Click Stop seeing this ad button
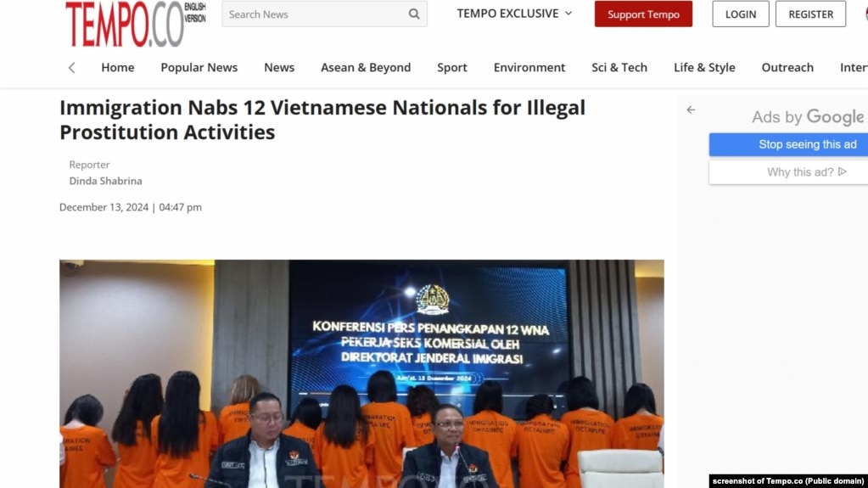The image size is (868, 488). [788, 144]
